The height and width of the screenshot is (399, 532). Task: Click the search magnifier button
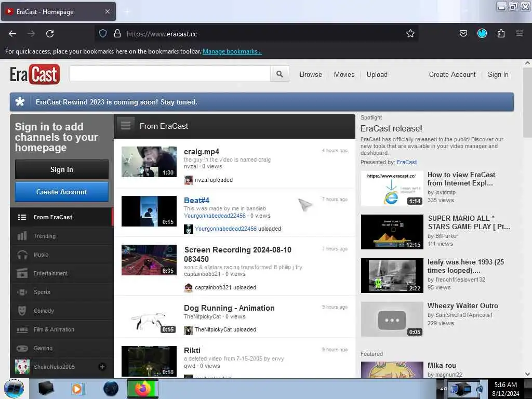280,74
